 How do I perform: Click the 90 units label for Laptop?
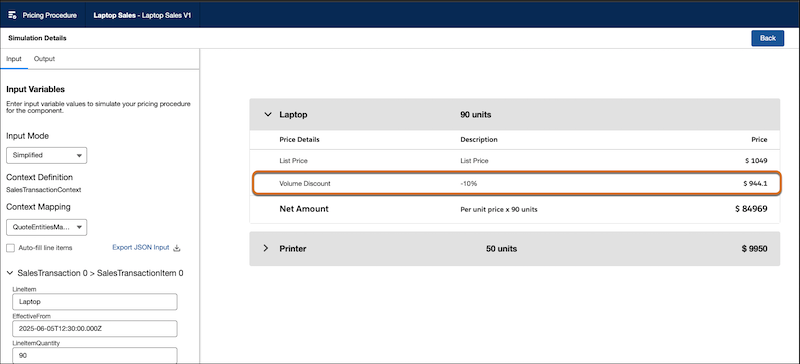click(476, 115)
